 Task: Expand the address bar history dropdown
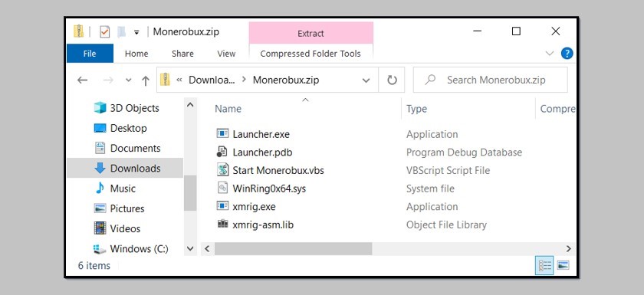tap(366, 80)
